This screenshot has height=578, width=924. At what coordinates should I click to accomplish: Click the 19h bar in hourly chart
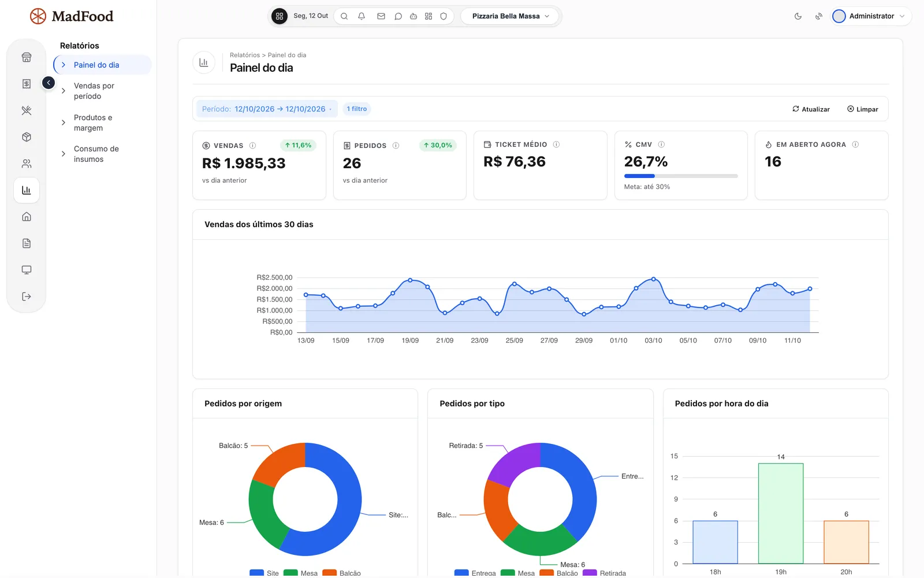[x=781, y=513]
